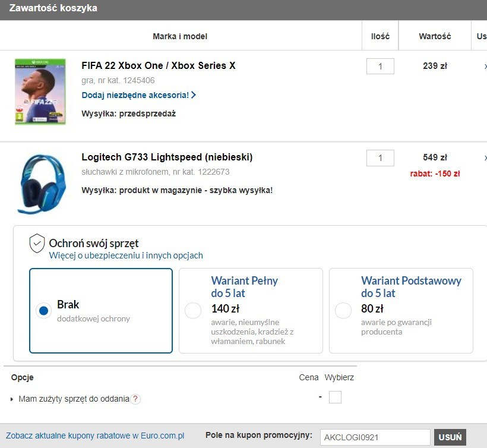Click the quantity field for Logitech G733
This screenshot has width=487, height=448.
380,158
